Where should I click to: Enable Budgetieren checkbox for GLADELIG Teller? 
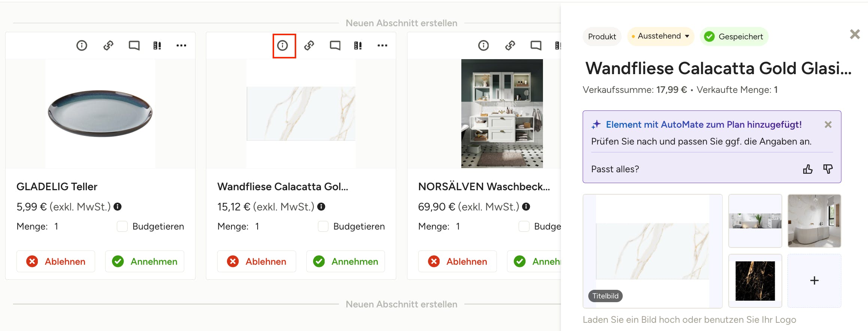(x=122, y=227)
